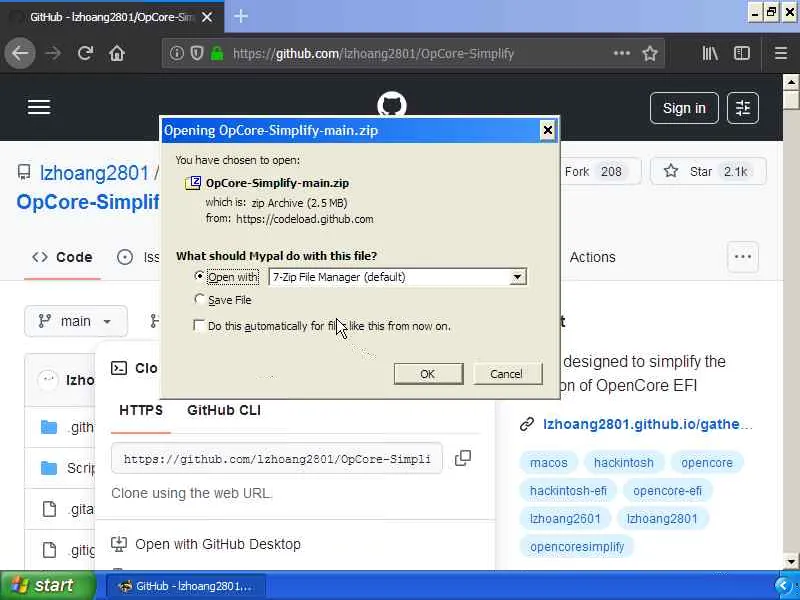Click the OpCore-Simplify-main.zip file icon

[x=193, y=183]
